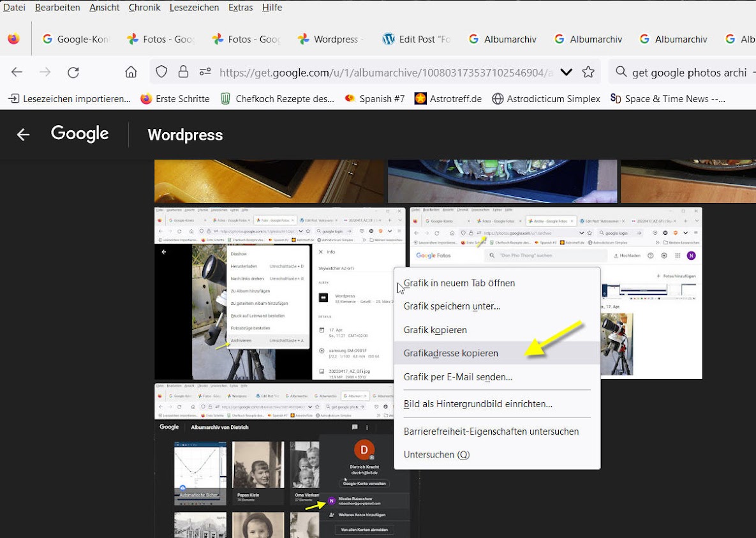
Task: Choose Grafikadresse kopieren from the context menu
Action: [450, 353]
